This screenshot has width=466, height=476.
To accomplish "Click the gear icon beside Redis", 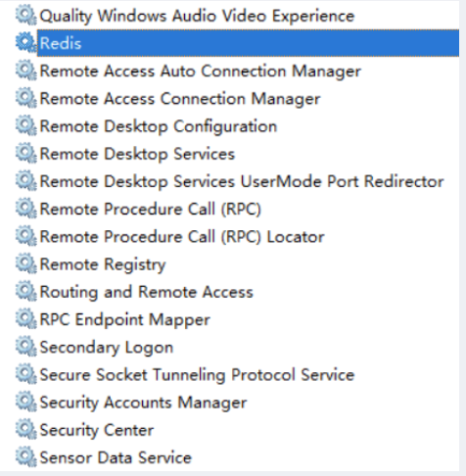I will 26,42.
